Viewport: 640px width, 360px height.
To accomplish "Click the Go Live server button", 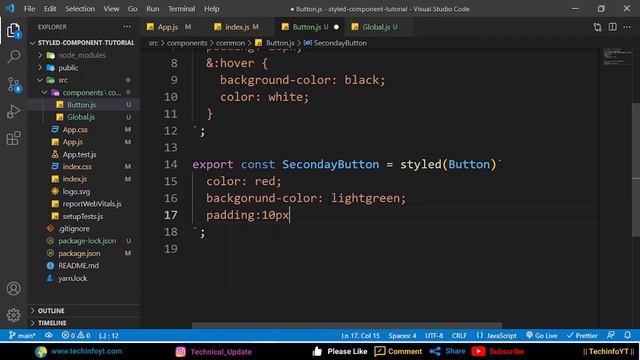I will (x=541, y=336).
